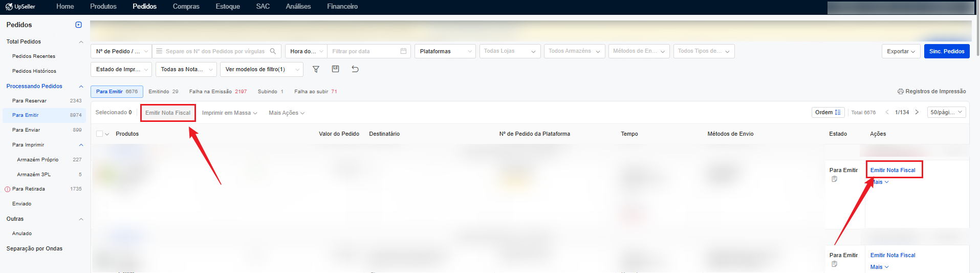980x273 pixels.
Task: Collapse the Processando Pedidos section
Action: pos(81,86)
